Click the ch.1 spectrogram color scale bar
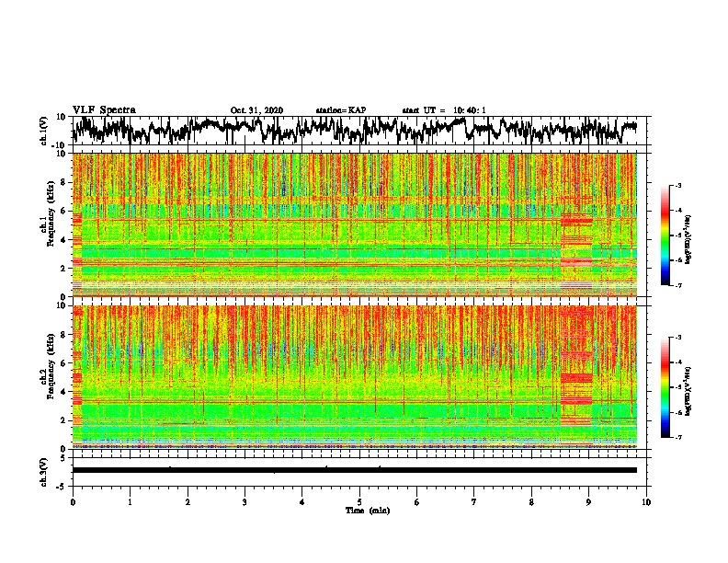This screenshot has height=563, width=728. pos(665,236)
